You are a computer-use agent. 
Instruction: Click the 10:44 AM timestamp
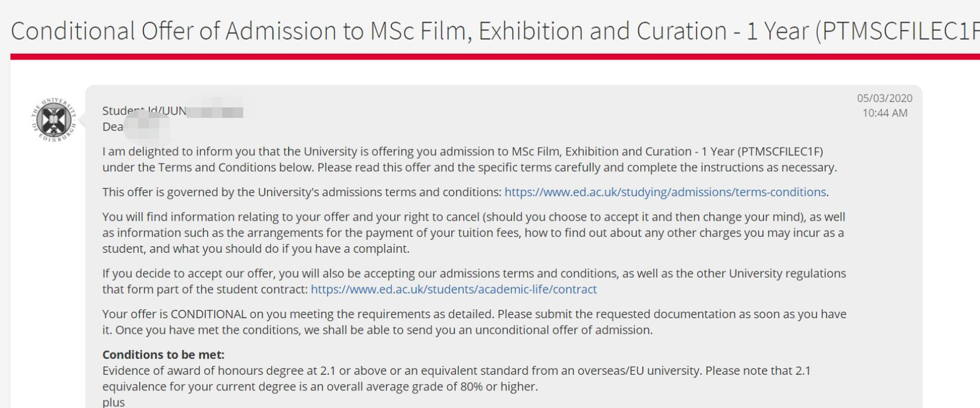click(x=885, y=113)
